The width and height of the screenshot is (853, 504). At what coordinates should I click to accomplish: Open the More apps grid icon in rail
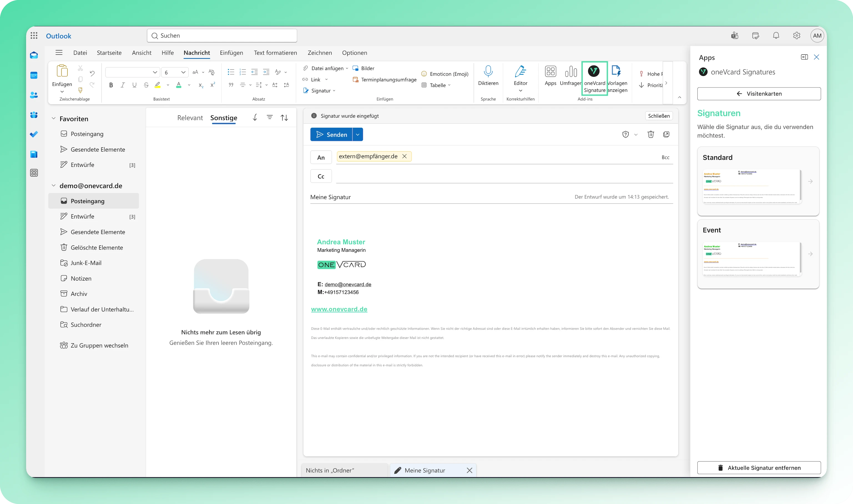[x=34, y=173]
